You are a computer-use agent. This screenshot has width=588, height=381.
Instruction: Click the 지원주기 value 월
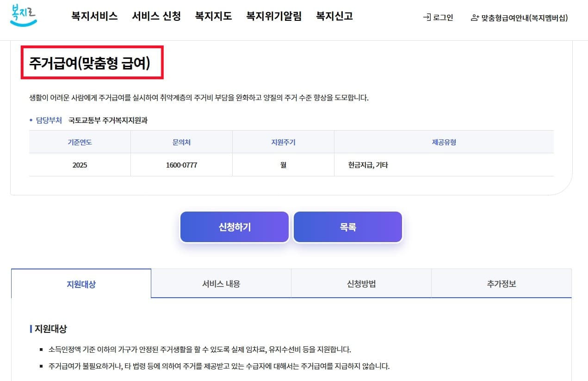283,165
